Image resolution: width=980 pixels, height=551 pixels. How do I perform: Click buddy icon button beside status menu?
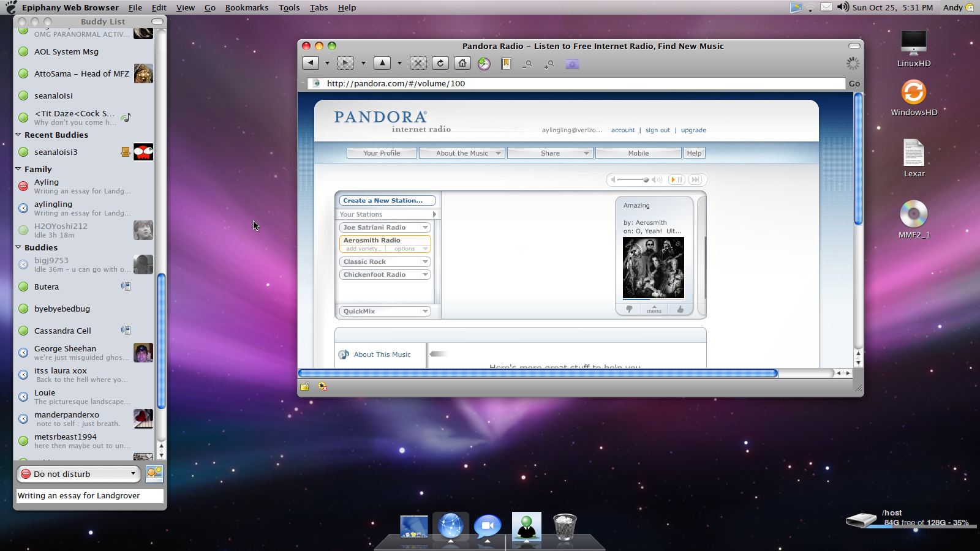pos(154,473)
